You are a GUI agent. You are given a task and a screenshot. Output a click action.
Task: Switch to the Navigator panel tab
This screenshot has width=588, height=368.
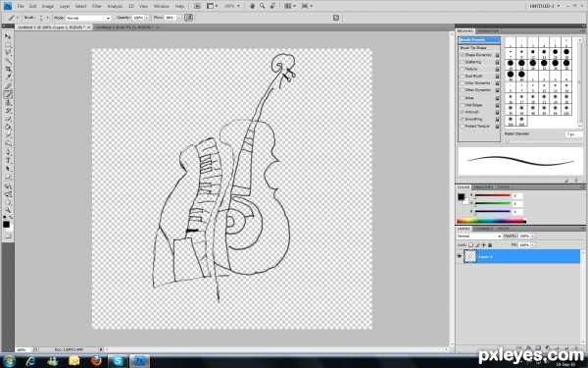pos(488,30)
